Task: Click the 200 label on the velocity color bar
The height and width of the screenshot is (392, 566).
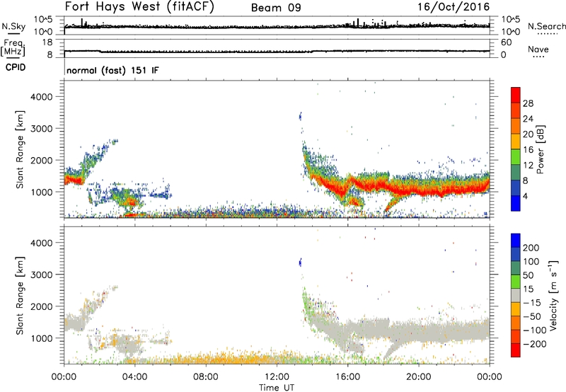Action: click(x=531, y=248)
